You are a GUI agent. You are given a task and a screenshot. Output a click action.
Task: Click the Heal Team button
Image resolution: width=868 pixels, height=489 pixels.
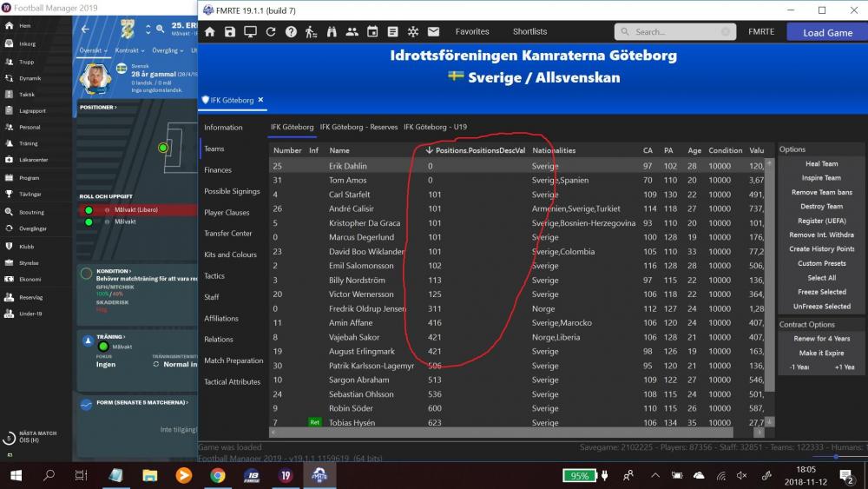coord(821,163)
